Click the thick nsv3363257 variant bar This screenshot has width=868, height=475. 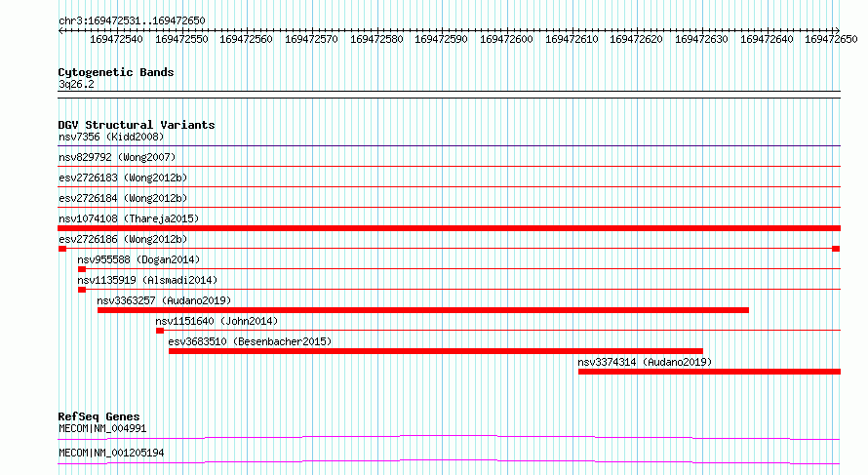click(423, 310)
